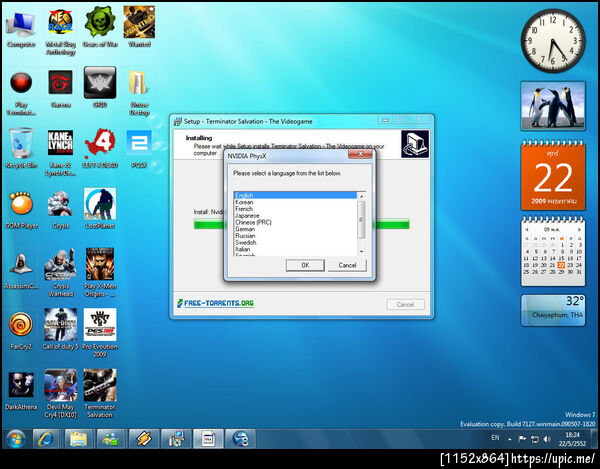Screen dimensions: 600x469
Task: Open the Garena desktop icon
Action: (60, 89)
